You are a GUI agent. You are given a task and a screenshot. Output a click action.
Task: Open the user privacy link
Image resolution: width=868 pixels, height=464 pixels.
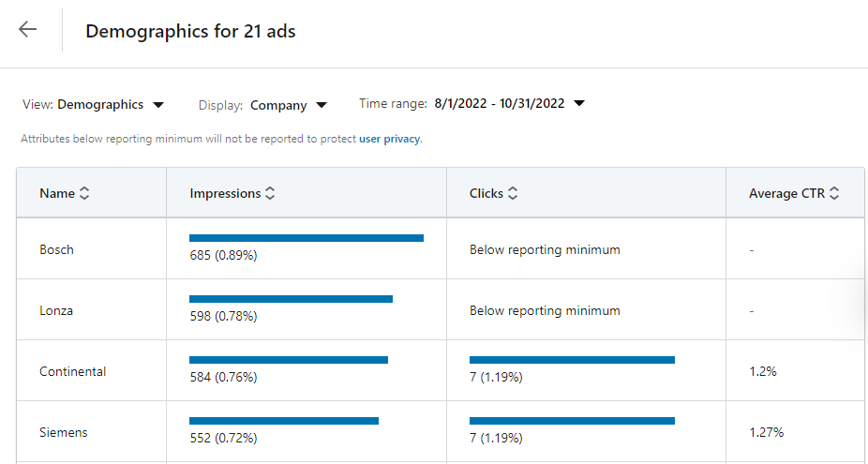pyautogui.click(x=389, y=139)
